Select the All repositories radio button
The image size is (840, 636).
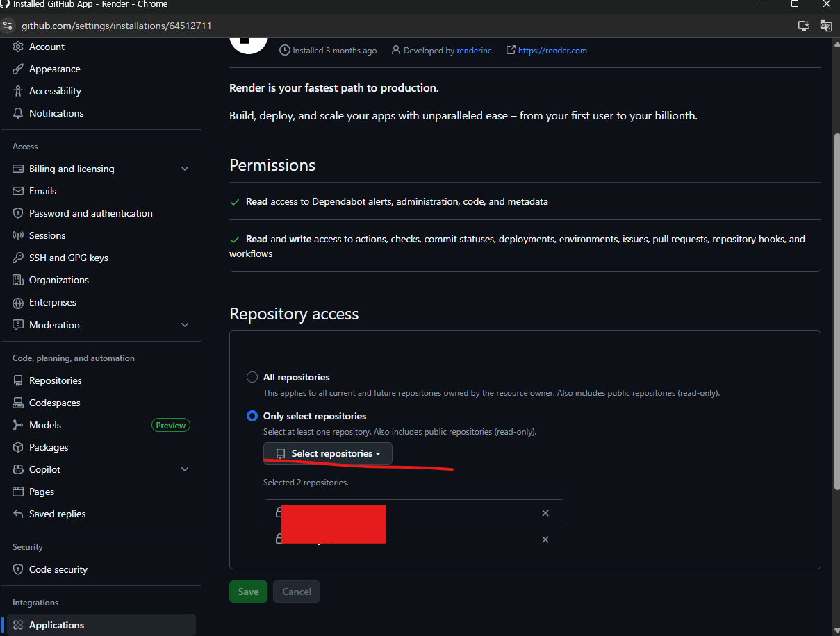252,377
